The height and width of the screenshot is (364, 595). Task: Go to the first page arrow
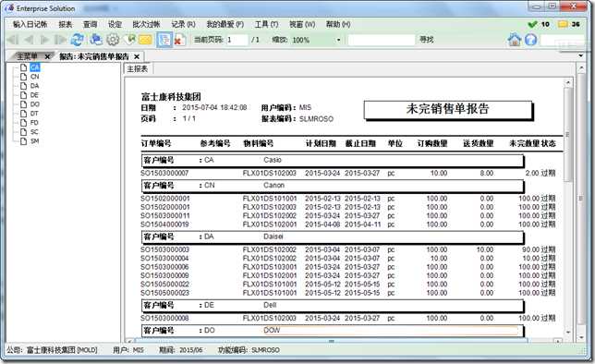pos(13,40)
